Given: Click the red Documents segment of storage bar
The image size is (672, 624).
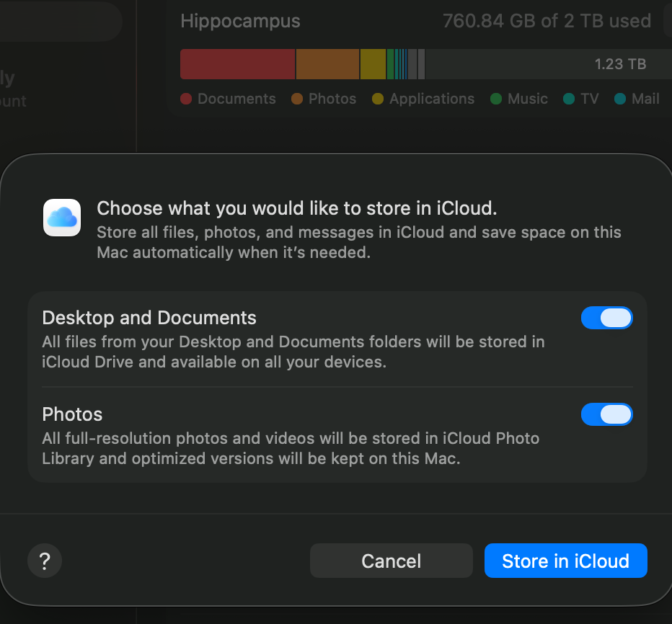Looking at the screenshot, I should coord(237,64).
